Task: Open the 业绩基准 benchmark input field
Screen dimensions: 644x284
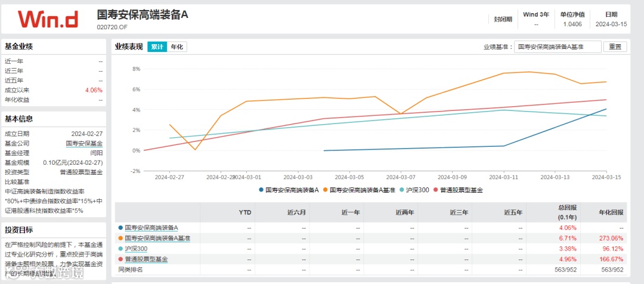Action: tap(558, 47)
